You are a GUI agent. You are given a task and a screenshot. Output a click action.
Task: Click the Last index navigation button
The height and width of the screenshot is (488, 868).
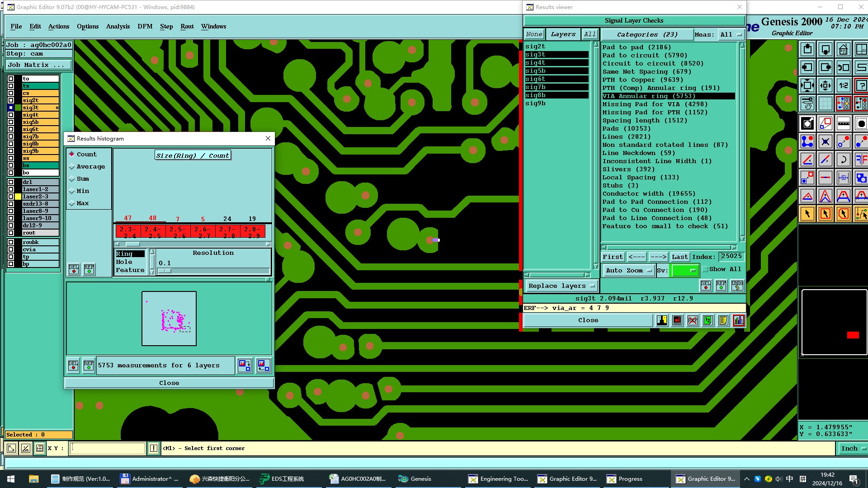679,257
